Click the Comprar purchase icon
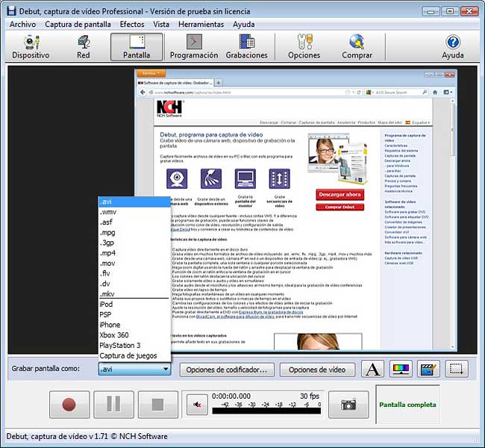485x448 pixels. [357, 46]
